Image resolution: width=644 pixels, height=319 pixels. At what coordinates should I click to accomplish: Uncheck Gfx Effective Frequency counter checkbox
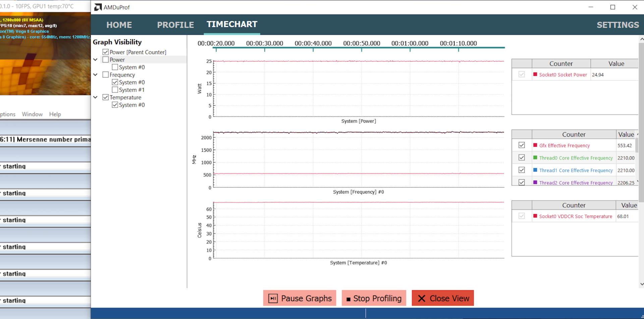click(x=521, y=145)
